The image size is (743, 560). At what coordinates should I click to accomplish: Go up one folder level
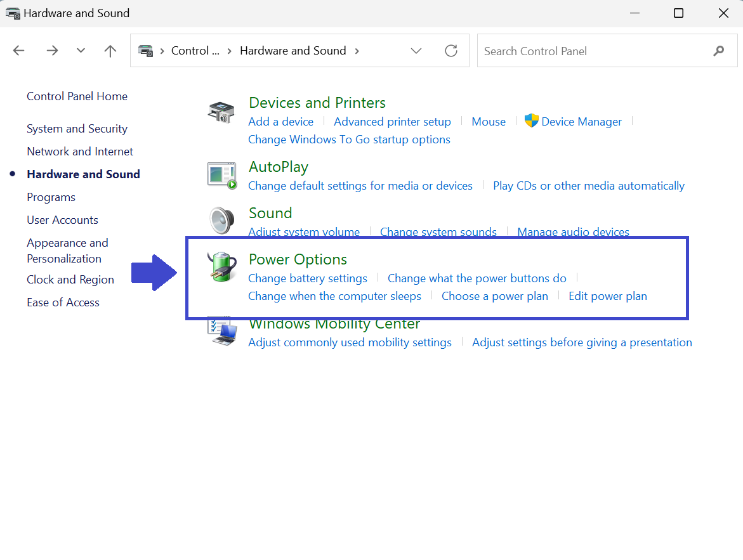pos(110,51)
